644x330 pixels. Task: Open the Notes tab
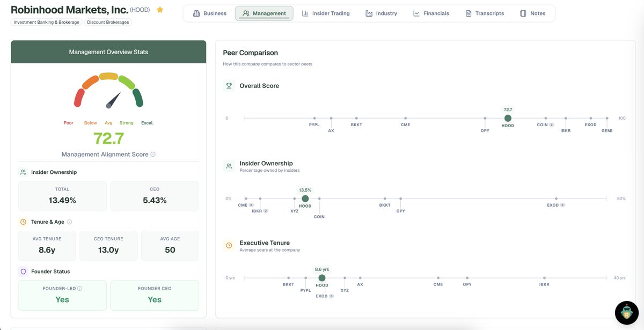533,13
